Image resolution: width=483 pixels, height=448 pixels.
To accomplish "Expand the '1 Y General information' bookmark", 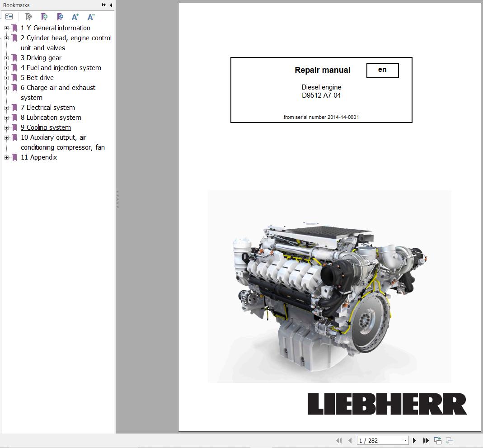I will coord(6,28).
